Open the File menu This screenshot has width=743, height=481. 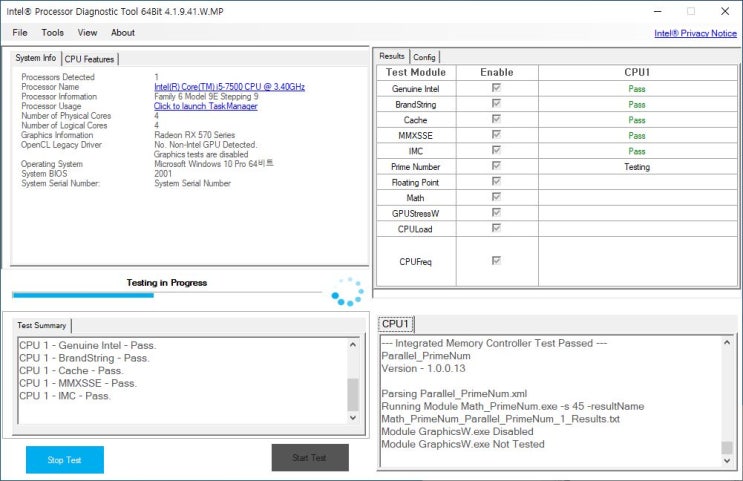20,33
